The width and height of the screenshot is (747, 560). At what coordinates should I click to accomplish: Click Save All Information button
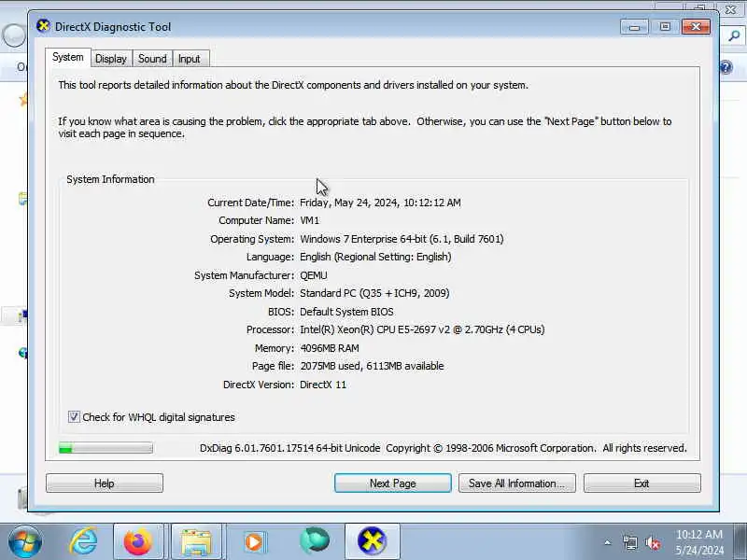click(x=517, y=483)
